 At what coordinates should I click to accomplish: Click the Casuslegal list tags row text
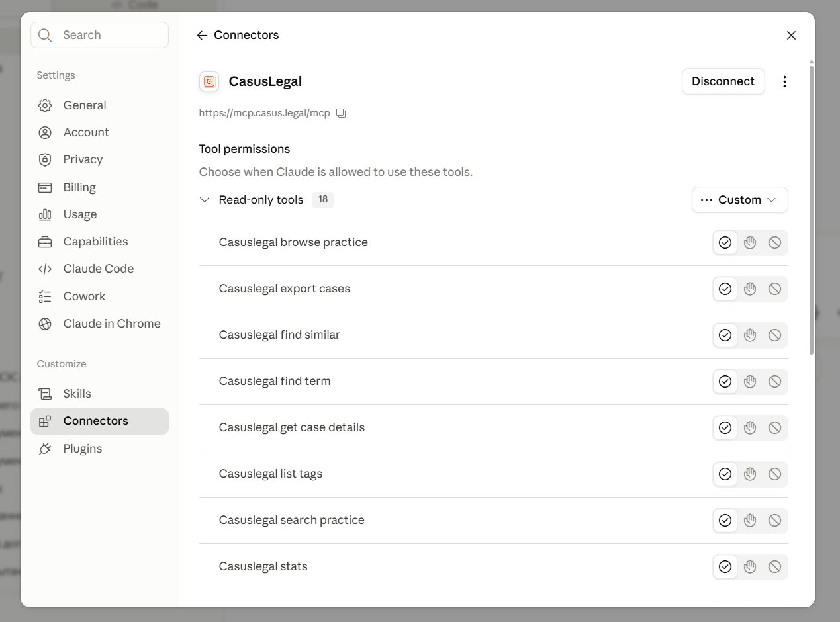[271, 474]
